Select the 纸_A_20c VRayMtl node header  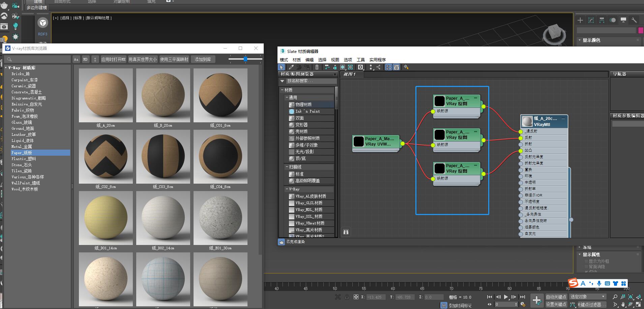[545, 121]
